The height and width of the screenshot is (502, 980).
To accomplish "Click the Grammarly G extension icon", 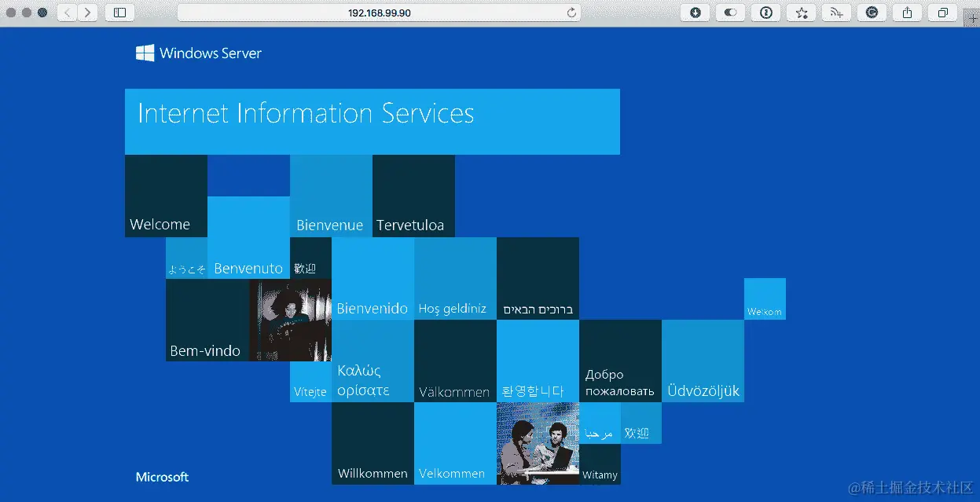I will [872, 13].
